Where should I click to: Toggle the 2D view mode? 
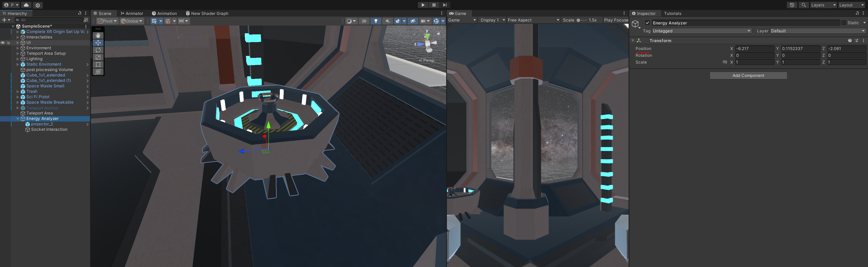pos(364,21)
